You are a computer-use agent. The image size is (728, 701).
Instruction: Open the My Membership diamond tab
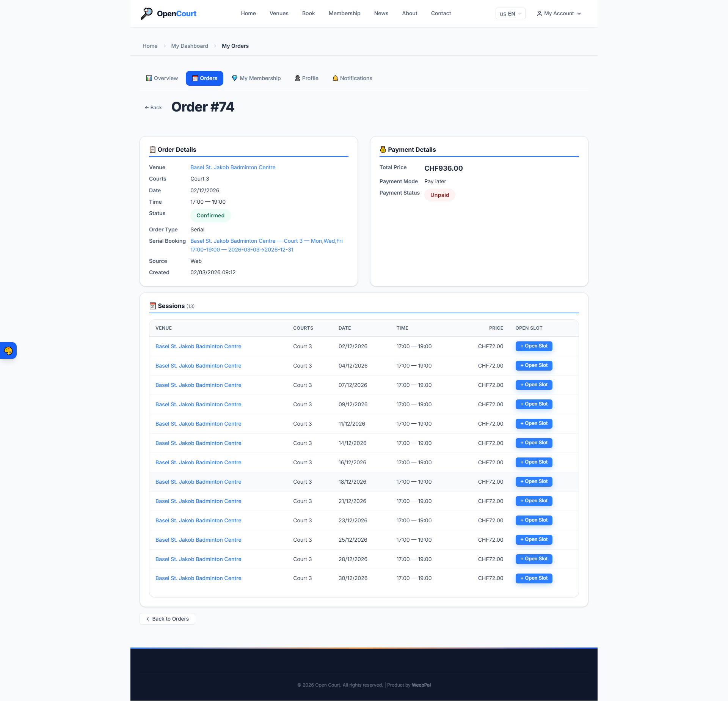[x=256, y=78]
